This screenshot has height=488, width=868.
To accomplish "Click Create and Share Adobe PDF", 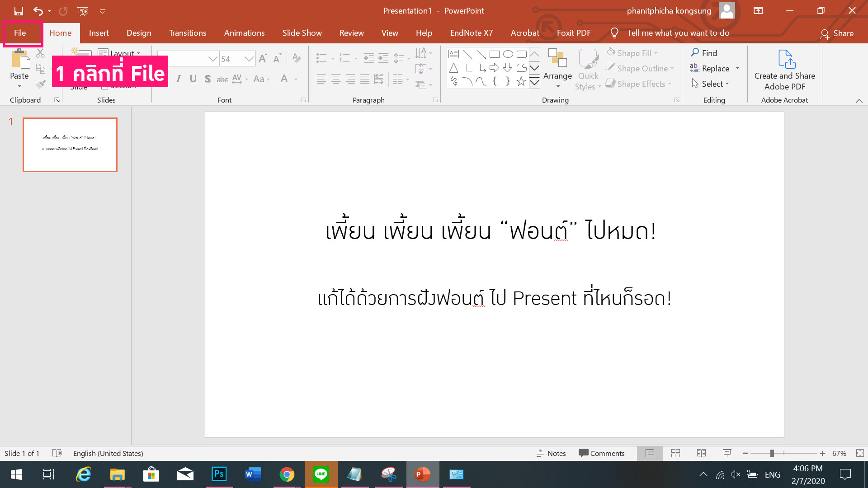I will coord(784,70).
